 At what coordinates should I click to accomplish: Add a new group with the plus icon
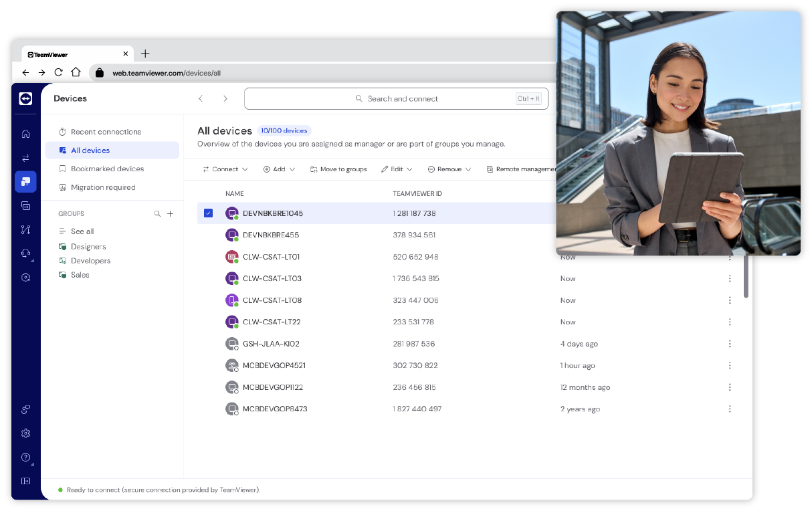click(170, 214)
